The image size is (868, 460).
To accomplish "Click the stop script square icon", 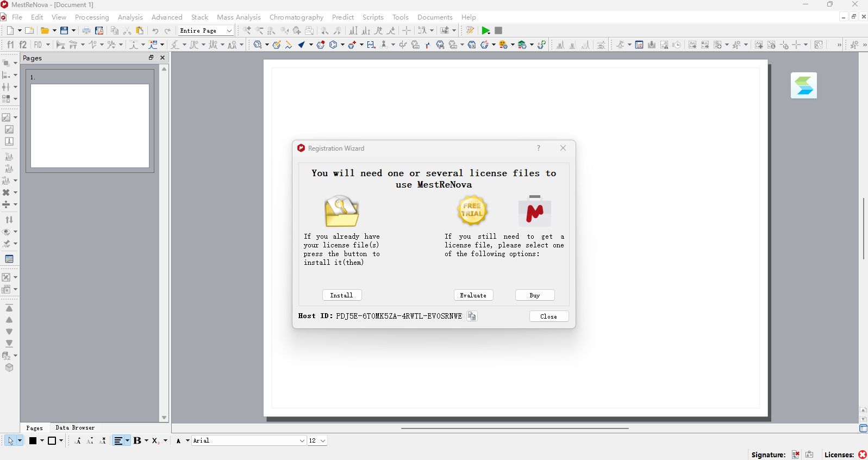I will pos(498,30).
